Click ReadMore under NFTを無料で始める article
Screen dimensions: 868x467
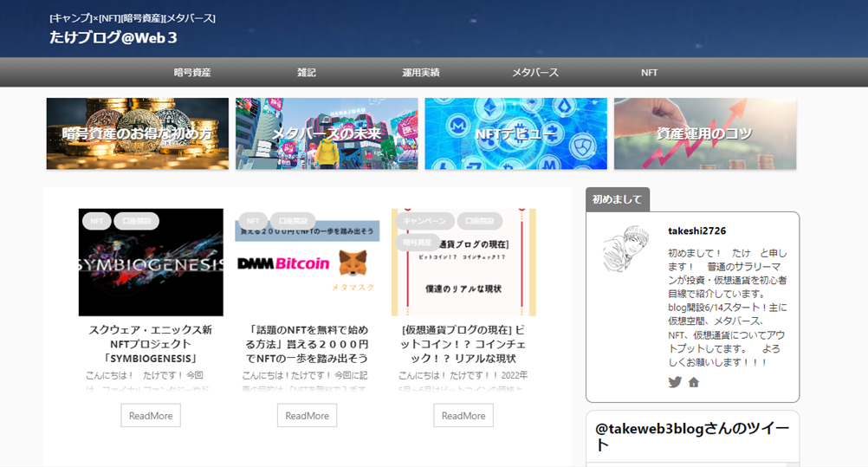[x=308, y=416]
